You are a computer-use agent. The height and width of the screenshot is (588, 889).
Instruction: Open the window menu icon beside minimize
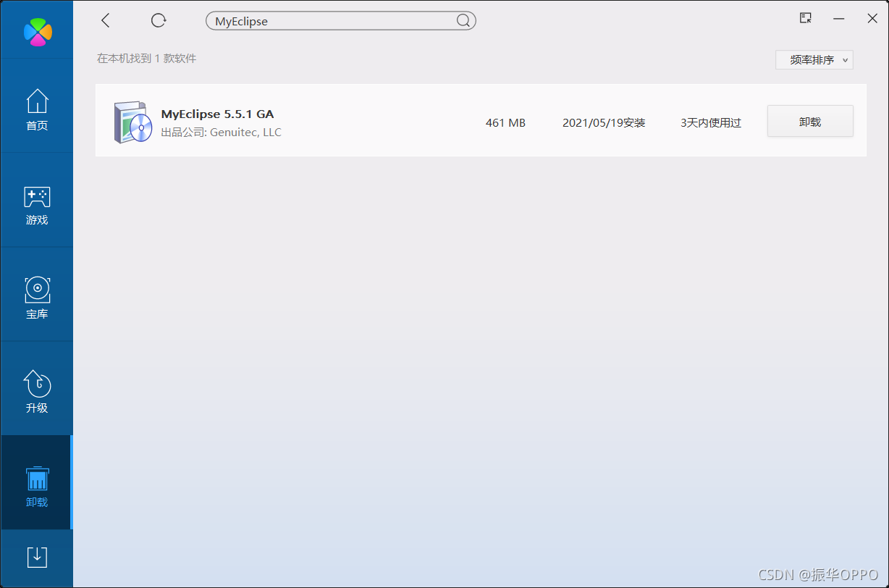[805, 19]
